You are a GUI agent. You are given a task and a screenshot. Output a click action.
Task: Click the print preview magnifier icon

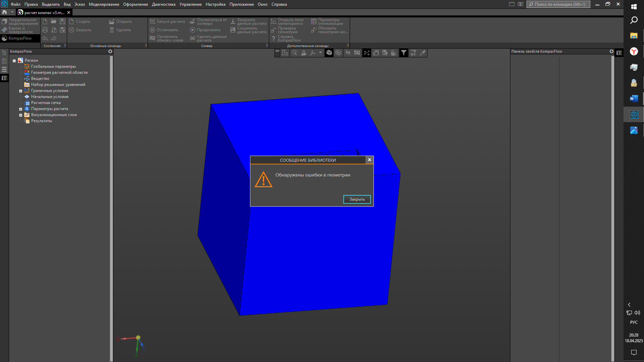coord(54,30)
